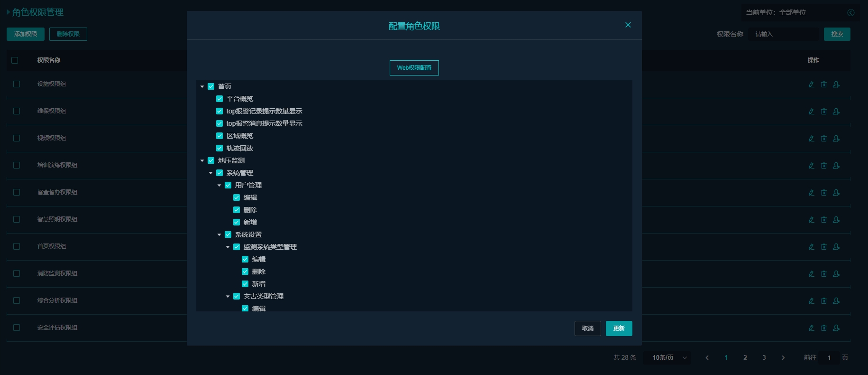Collapse the 系统管理 tree node arrow
Image resolution: width=868 pixels, height=375 pixels.
pyautogui.click(x=211, y=173)
